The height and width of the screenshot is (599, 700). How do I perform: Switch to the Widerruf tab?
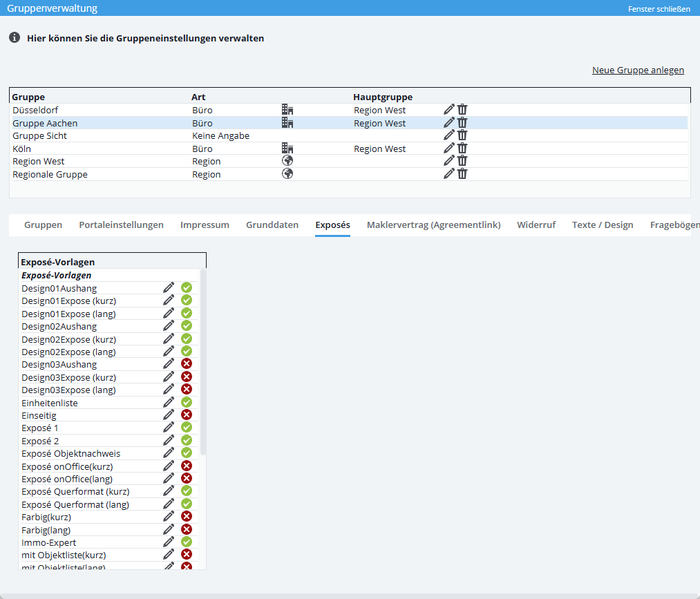click(536, 225)
